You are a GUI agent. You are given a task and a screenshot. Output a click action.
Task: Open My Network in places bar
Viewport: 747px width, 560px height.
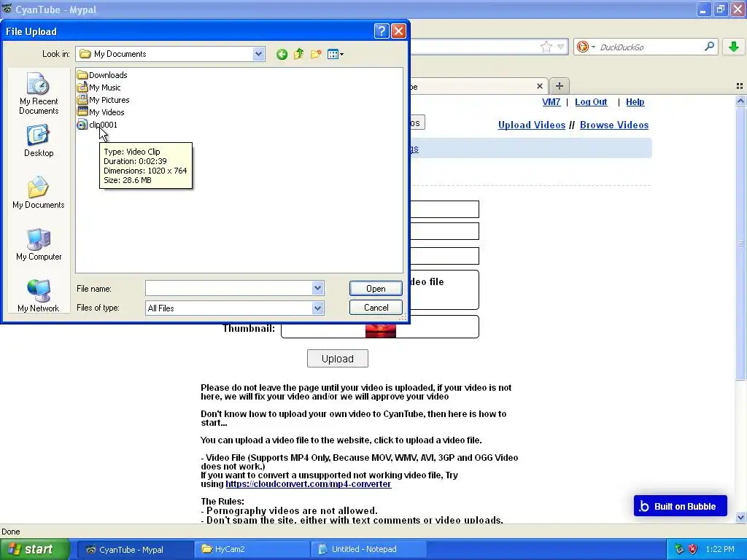(39, 296)
